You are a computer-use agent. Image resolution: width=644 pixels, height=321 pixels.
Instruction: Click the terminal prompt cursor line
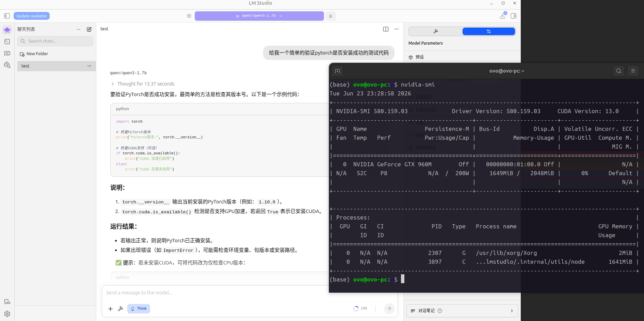point(367,279)
